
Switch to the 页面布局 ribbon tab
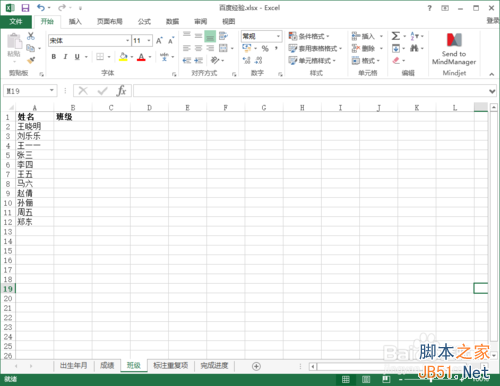click(110, 22)
